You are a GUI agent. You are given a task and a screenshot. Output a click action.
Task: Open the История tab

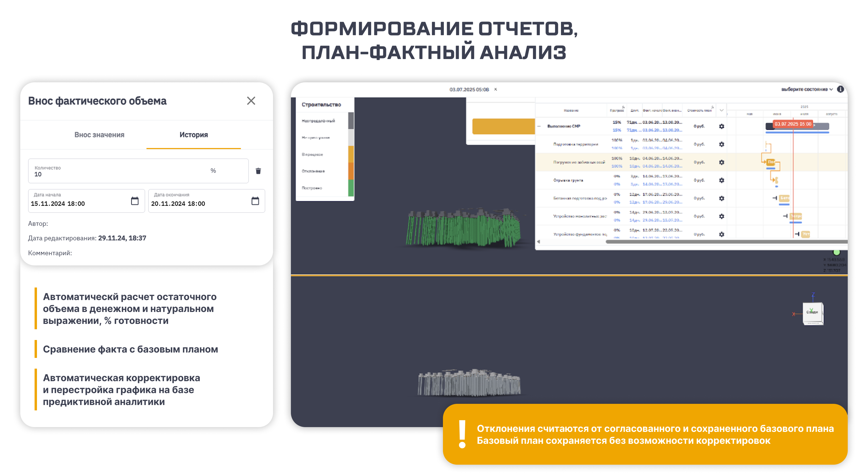click(x=193, y=135)
